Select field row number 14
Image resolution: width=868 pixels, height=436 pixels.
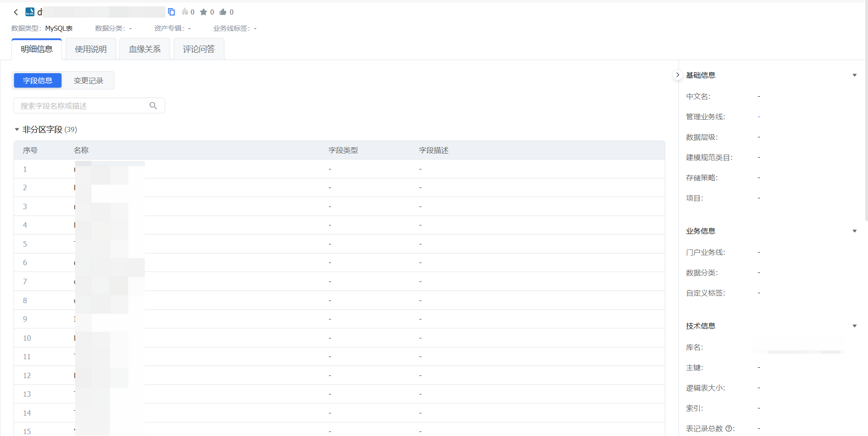pos(339,413)
